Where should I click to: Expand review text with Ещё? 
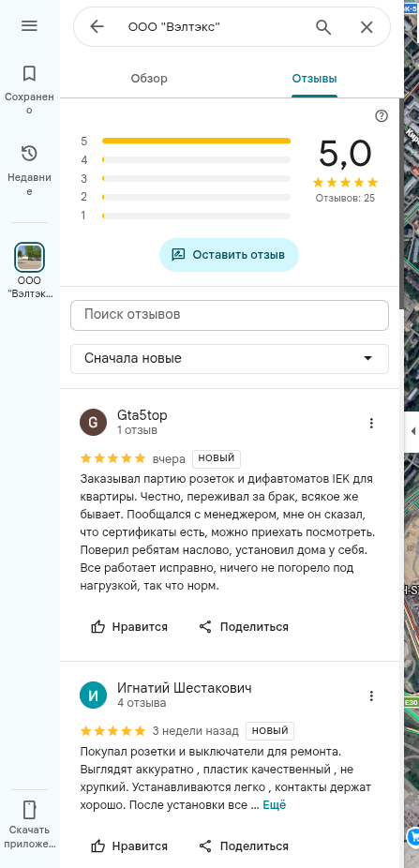coord(275,805)
